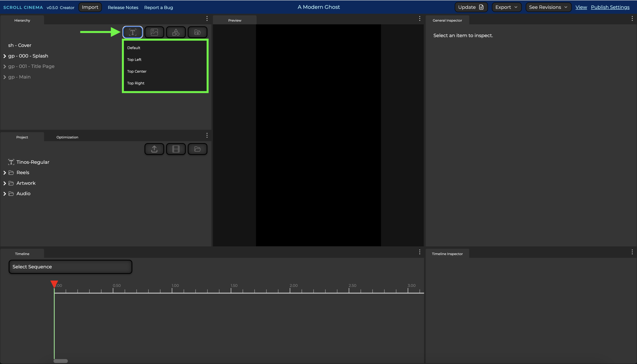
Task: Switch to the Optimization tab
Action: (67, 137)
